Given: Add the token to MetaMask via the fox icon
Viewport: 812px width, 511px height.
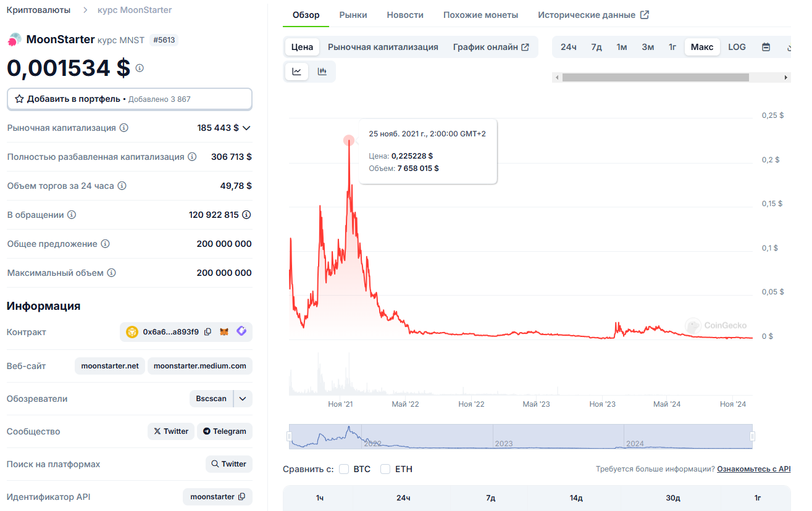Looking at the screenshot, I should tap(225, 332).
